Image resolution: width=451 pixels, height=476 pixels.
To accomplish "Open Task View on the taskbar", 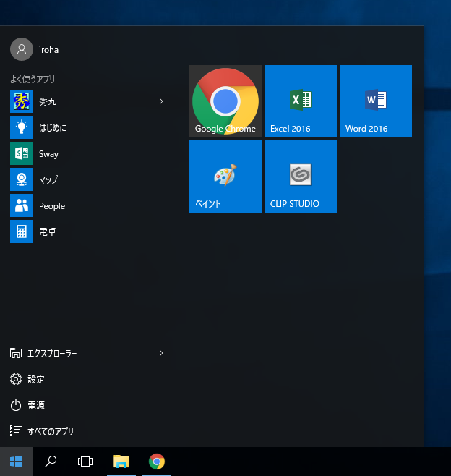I will pos(85,462).
